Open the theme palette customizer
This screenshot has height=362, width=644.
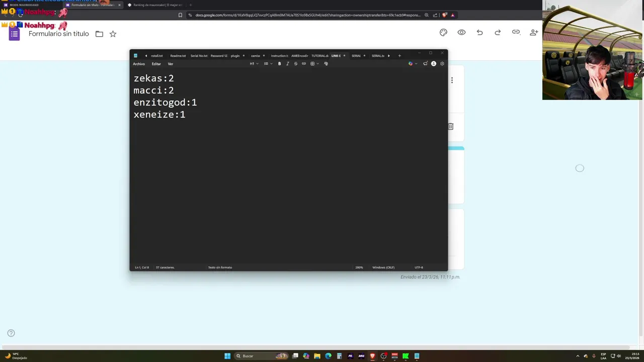click(x=443, y=32)
